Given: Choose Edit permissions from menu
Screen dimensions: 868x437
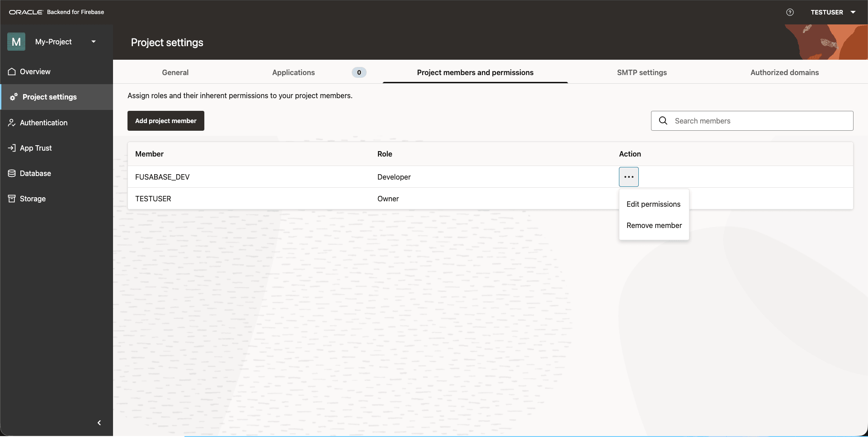Looking at the screenshot, I should pyautogui.click(x=654, y=204).
